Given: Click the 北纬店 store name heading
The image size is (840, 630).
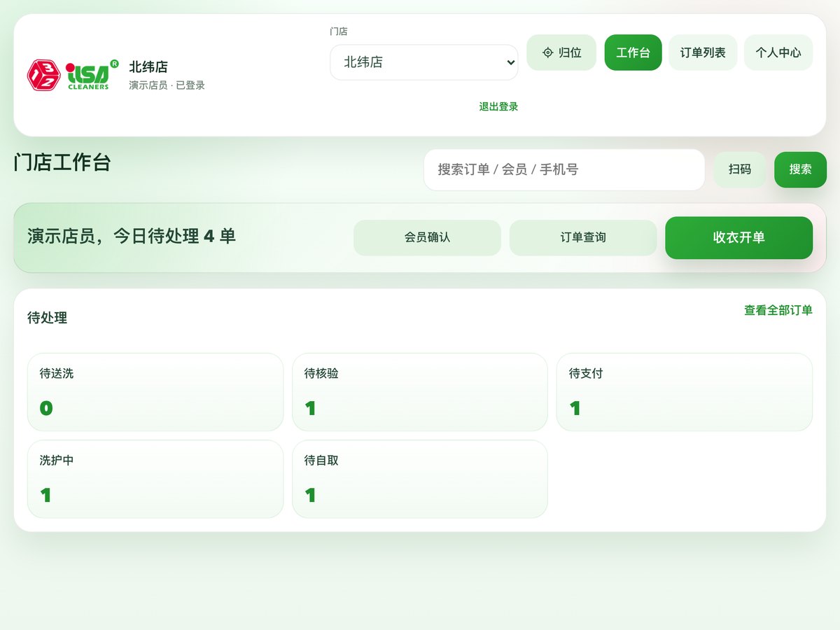Looking at the screenshot, I should point(148,67).
